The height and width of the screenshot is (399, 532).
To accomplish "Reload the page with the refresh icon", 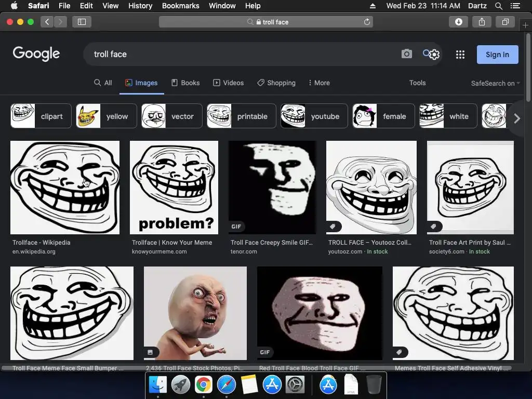I will click(367, 22).
